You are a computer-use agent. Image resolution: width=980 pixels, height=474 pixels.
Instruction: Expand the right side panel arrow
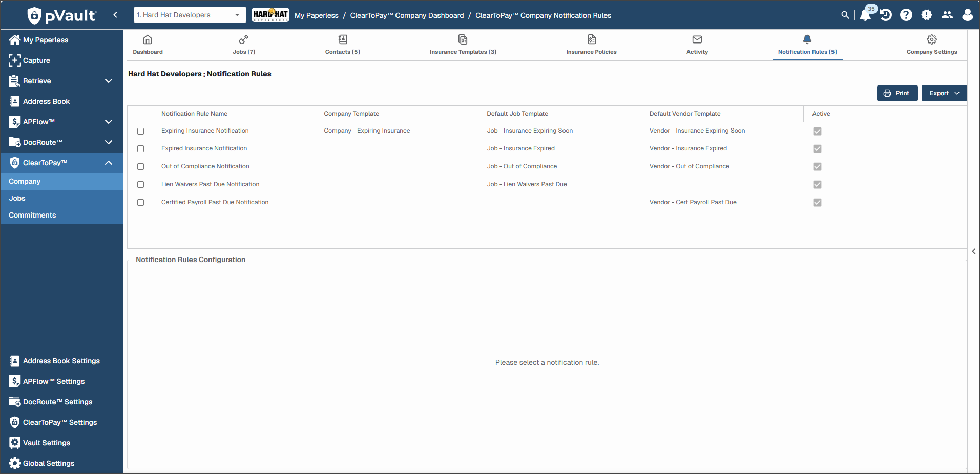(974, 251)
